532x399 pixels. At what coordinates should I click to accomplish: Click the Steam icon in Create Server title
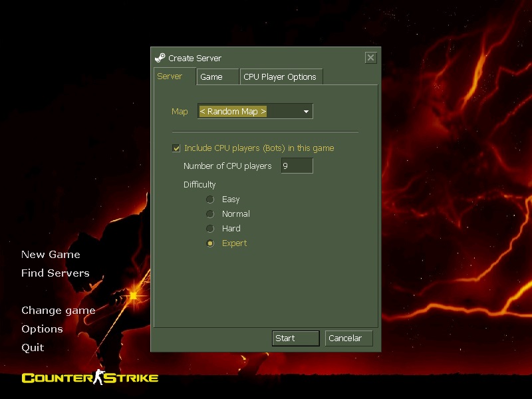pos(160,58)
